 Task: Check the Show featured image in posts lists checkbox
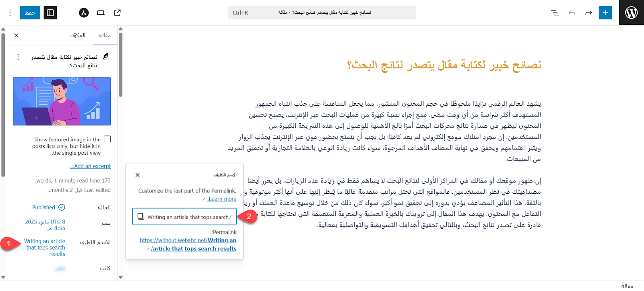tap(107, 139)
